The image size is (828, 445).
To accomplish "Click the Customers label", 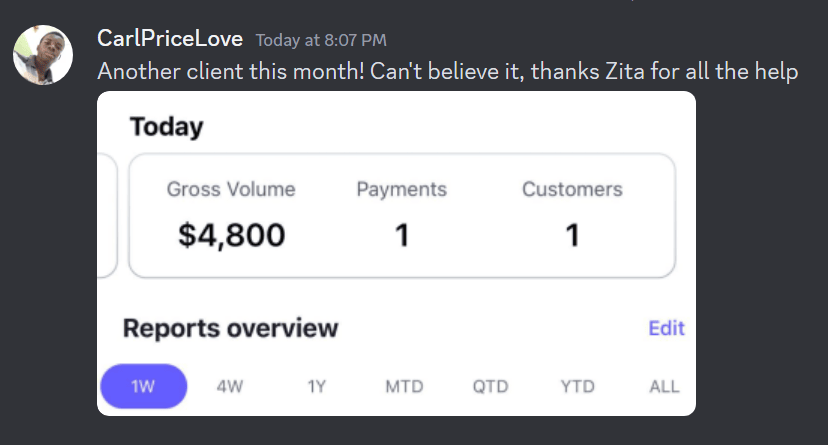I will pyautogui.click(x=572, y=189).
